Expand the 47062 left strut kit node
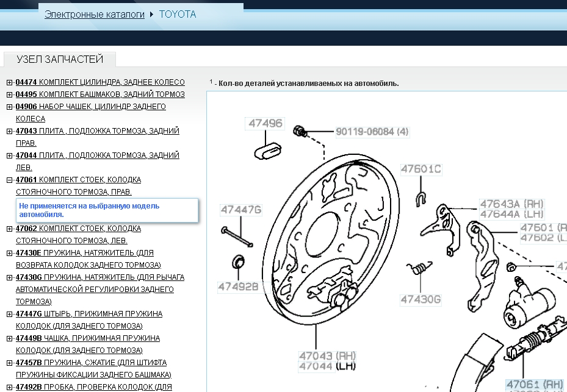Image resolution: width=567 pixels, height=392 pixels. tap(9, 229)
